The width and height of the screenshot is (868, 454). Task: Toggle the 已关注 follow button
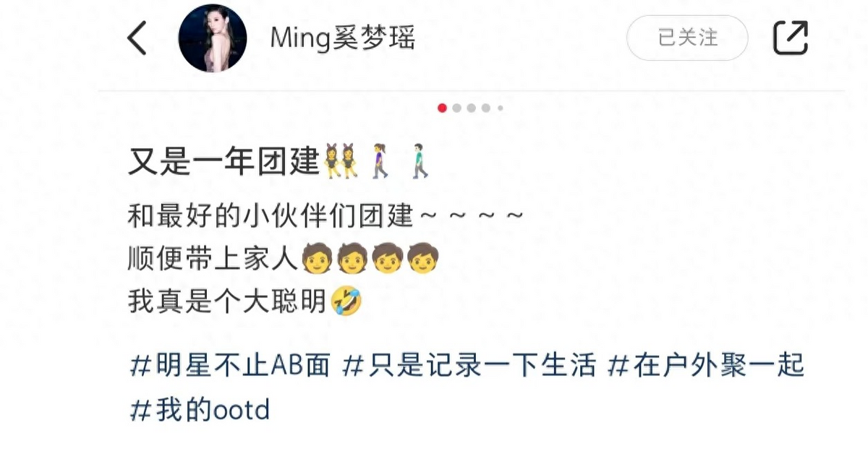pos(687,38)
